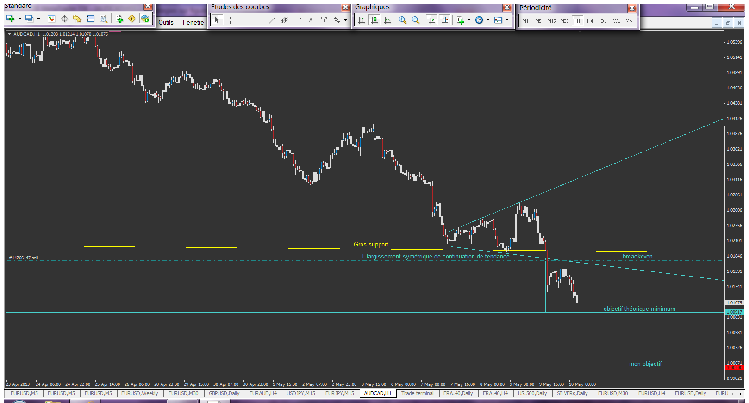Select the trendline drawing tool
749x403 pixels.
272,20
